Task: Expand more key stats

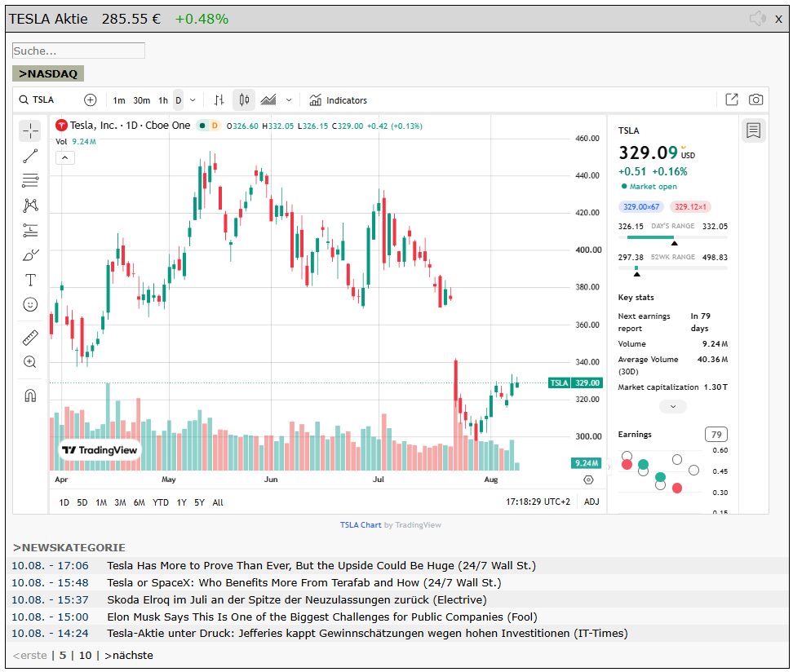Action: [x=673, y=406]
